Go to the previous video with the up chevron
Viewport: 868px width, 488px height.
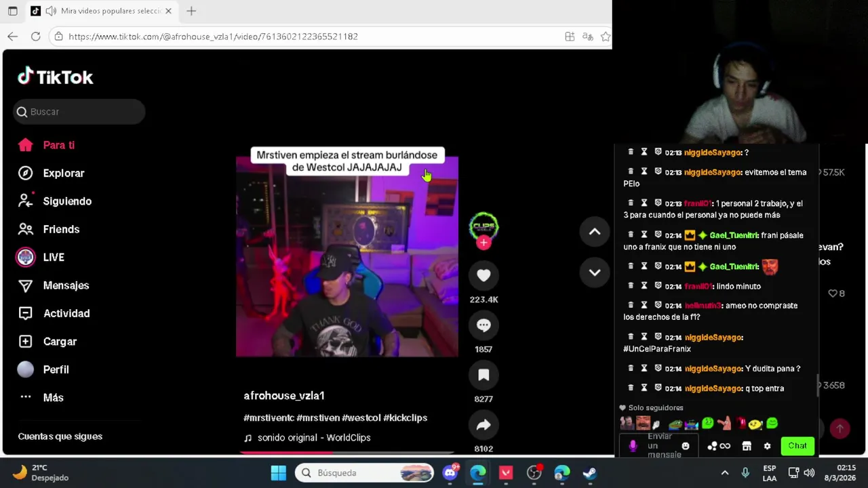click(x=595, y=232)
